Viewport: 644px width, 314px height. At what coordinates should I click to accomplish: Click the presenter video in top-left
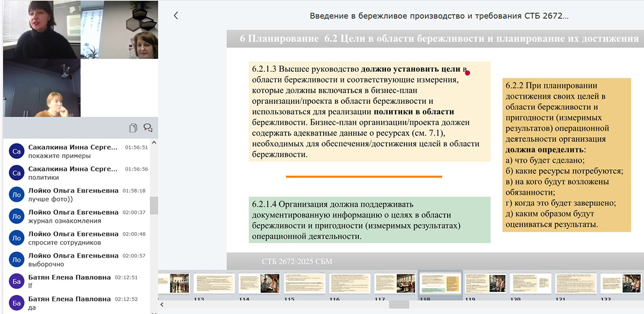(x=42, y=29)
